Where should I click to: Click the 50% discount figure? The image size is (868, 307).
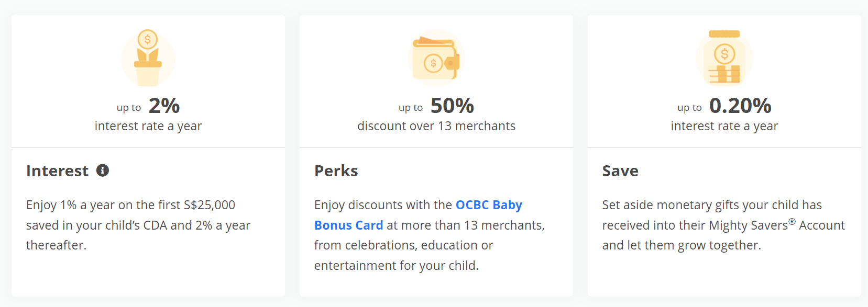tap(452, 106)
